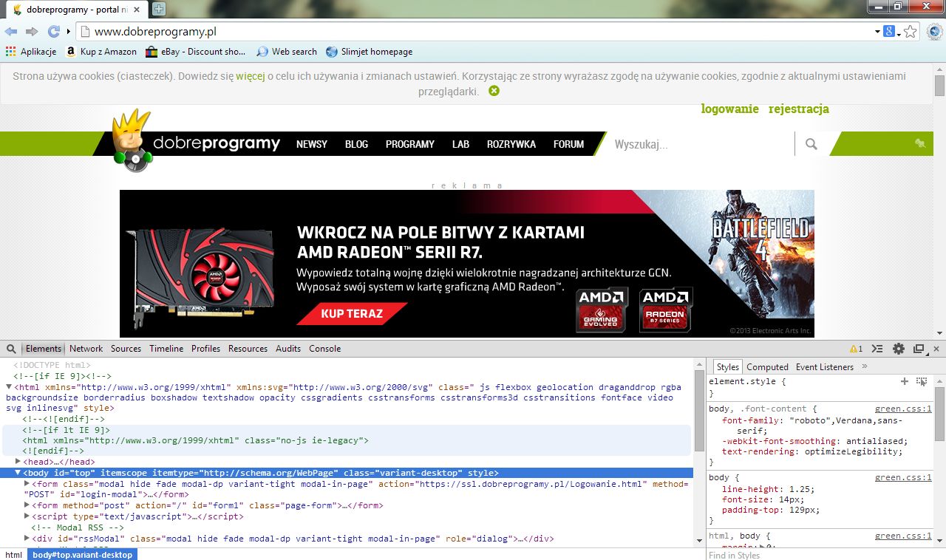Open the NEWSY menu item
This screenshot has height=560, width=946.
tap(312, 144)
